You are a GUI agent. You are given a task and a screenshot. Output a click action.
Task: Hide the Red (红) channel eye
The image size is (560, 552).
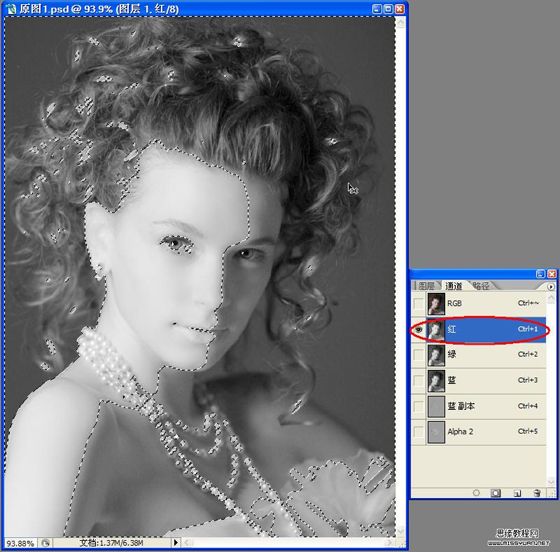(x=418, y=330)
